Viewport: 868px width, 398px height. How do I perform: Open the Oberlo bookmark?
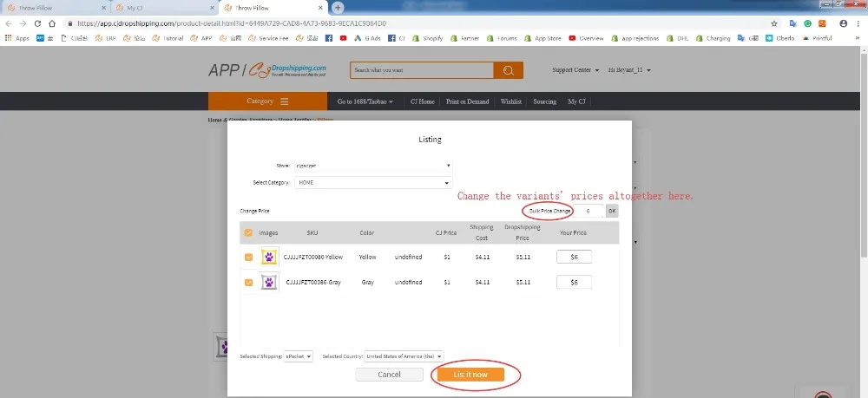[x=780, y=38]
